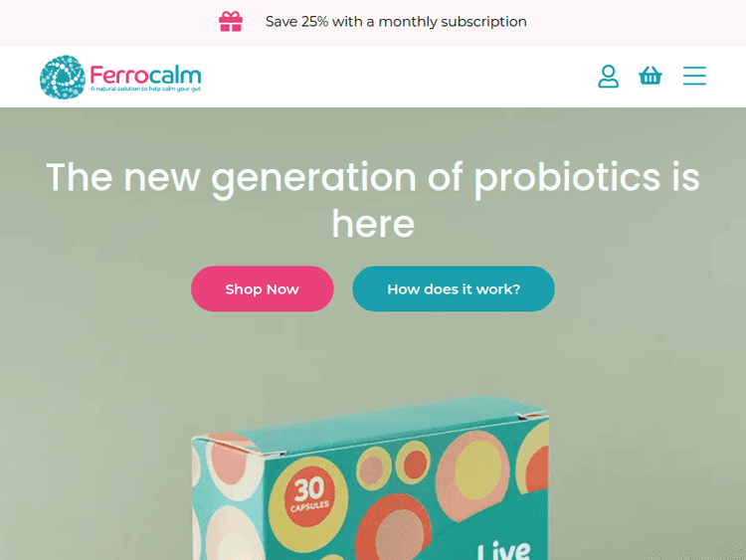The height and width of the screenshot is (560, 746).
Task: Click the round teal Ferrocalm logo emblem
Action: pyautogui.click(x=63, y=77)
